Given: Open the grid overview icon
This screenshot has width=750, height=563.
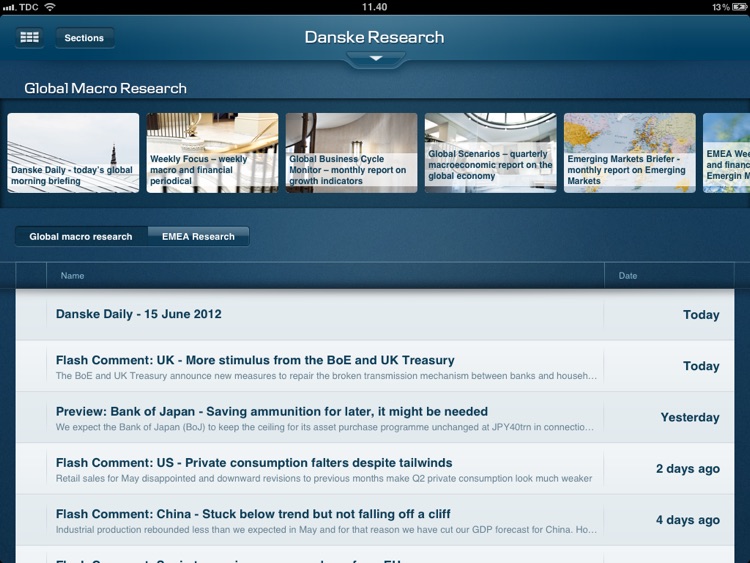Looking at the screenshot, I should [30, 37].
